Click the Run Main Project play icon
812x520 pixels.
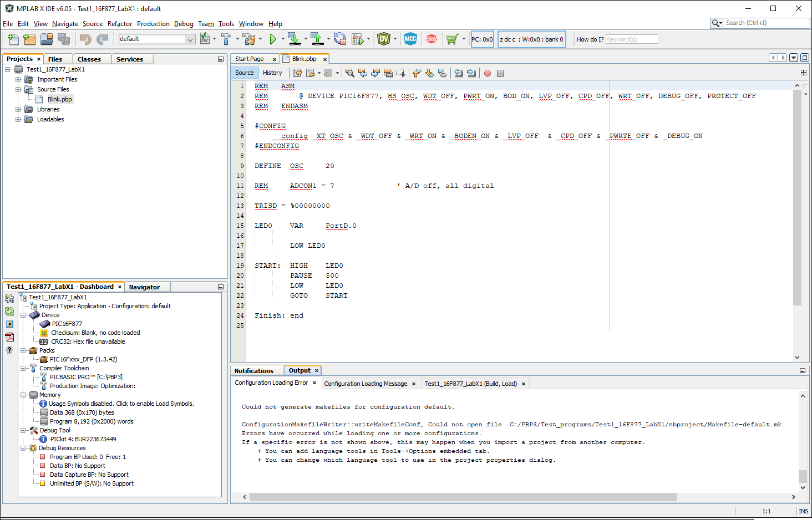pos(273,39)
